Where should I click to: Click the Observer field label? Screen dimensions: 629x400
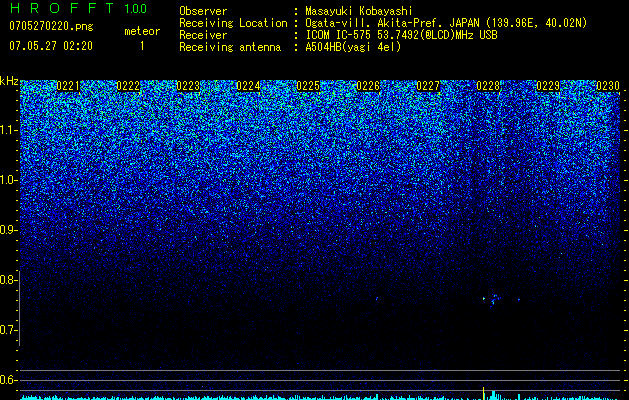click(x=203, y=11)
